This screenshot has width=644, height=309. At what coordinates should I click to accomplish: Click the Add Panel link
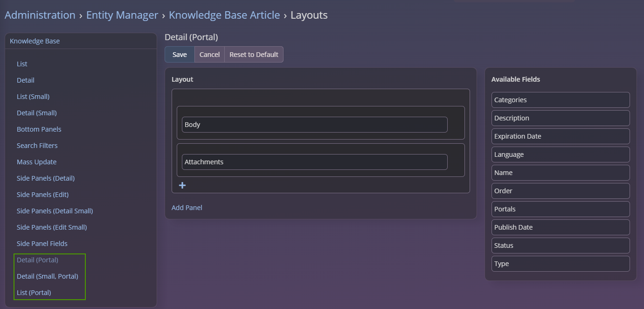click(187, 208)
